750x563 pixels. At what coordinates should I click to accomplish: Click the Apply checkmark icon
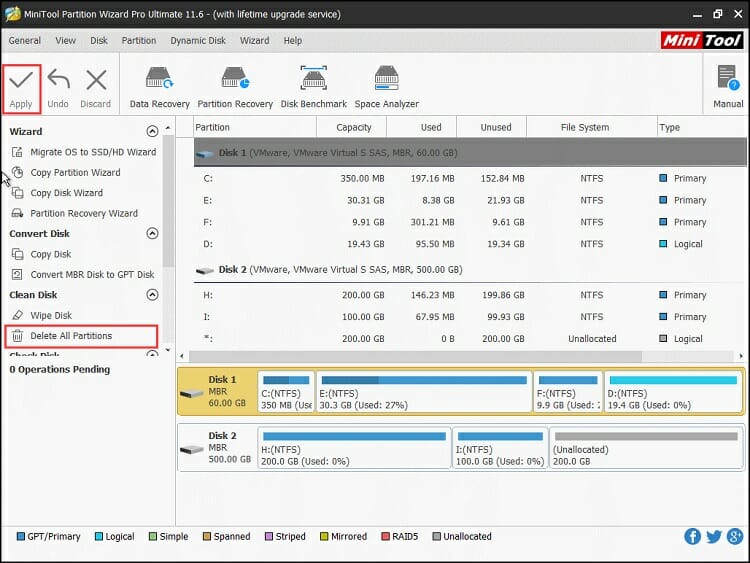coord(21,81)
